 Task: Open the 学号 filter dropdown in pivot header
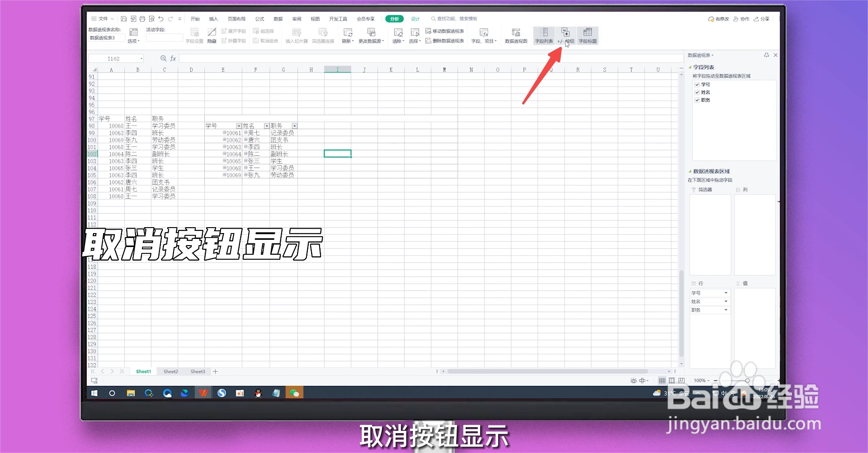point(239,126)
